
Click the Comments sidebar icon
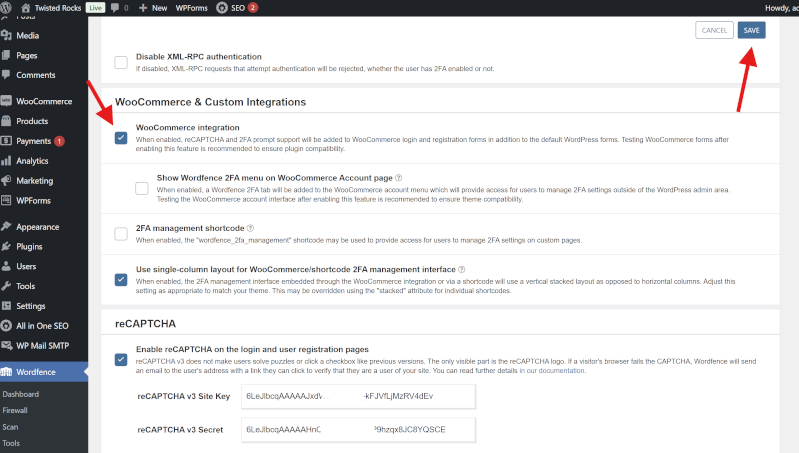[6, 74]
